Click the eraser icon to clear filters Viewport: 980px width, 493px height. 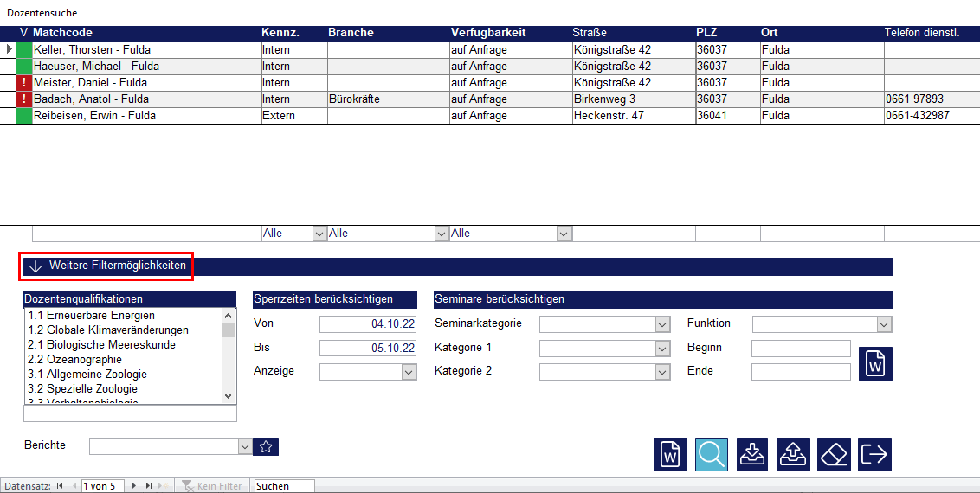pos(834,454)
